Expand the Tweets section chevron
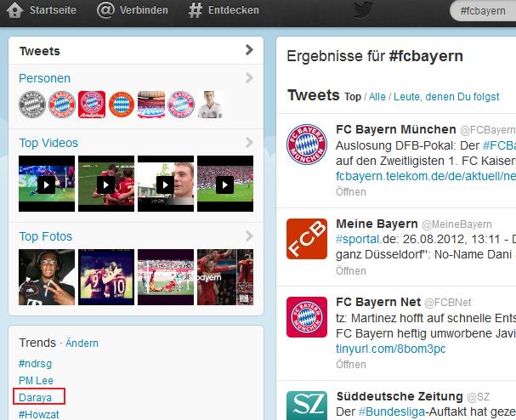Screen dimensions: 516x420 click(249, 50)
